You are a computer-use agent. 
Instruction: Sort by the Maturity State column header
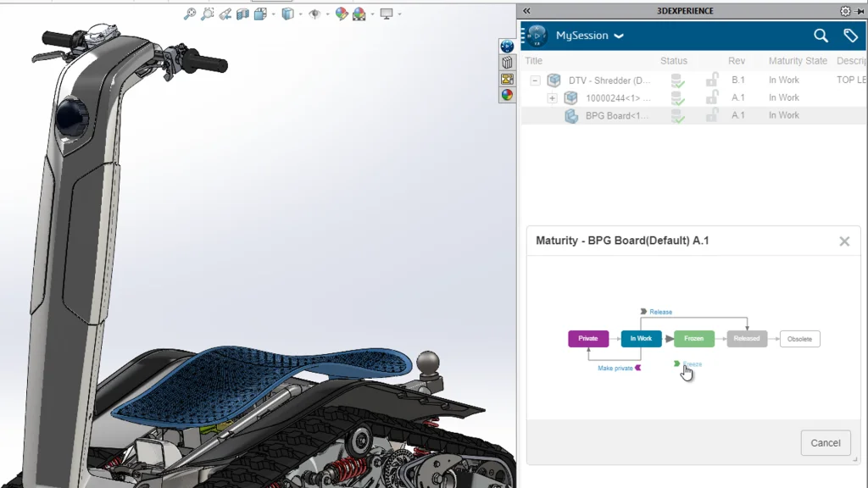(798, 61)
